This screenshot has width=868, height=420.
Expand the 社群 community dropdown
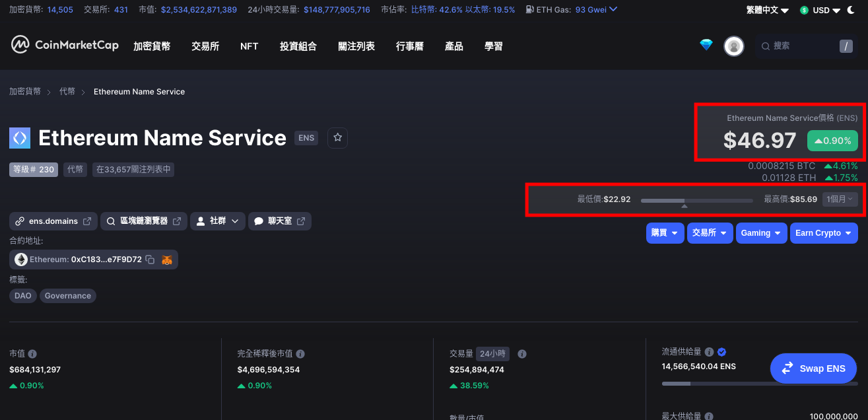[x=218, y=221]
